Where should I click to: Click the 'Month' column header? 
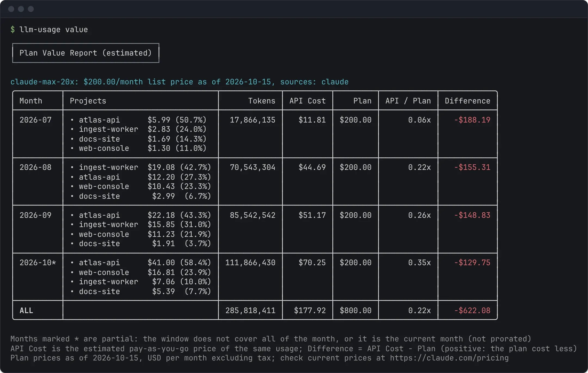31,101
